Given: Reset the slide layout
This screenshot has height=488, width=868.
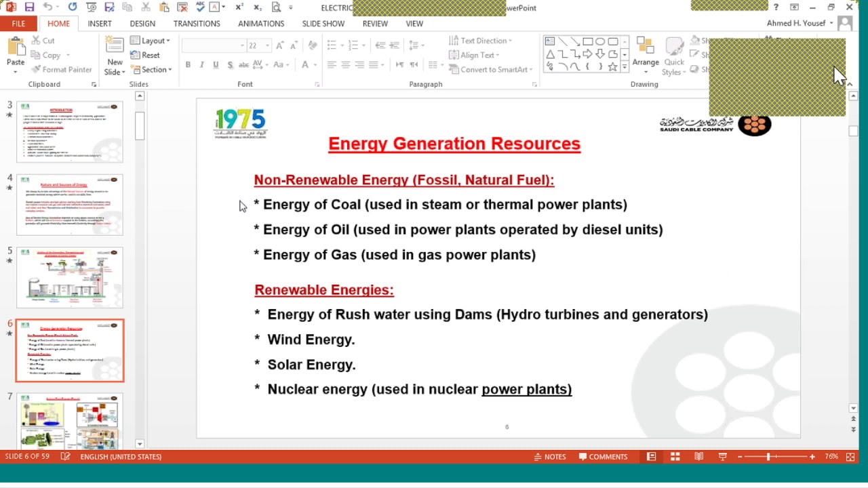Looking at the screenshot, I should point(146,55).
